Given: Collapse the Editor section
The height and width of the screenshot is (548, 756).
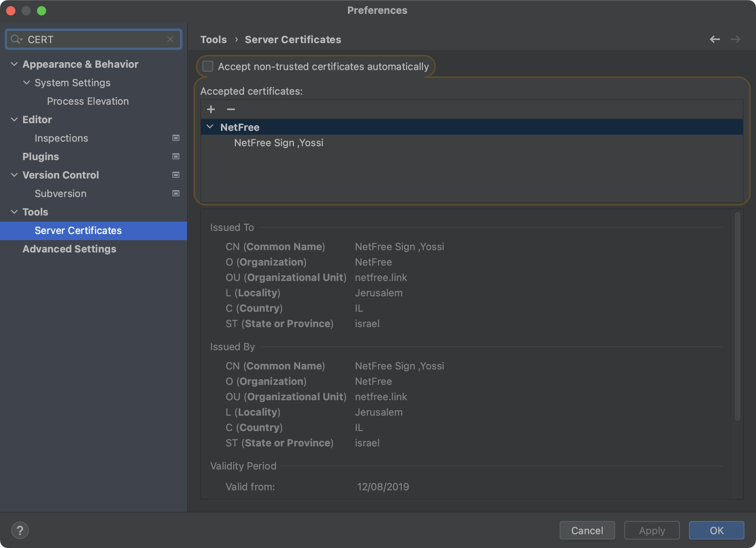Looking at the screenshot, I should click(14, 119).
